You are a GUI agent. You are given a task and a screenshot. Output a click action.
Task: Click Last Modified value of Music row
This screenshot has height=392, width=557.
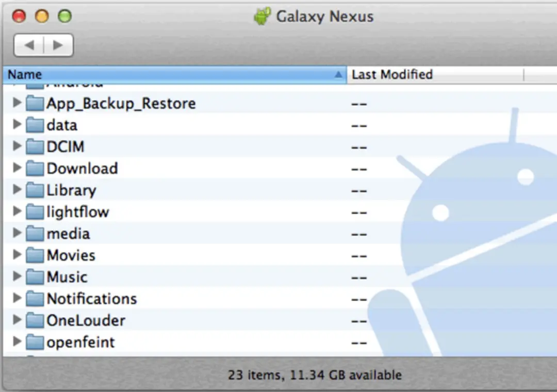pos(359,277)
